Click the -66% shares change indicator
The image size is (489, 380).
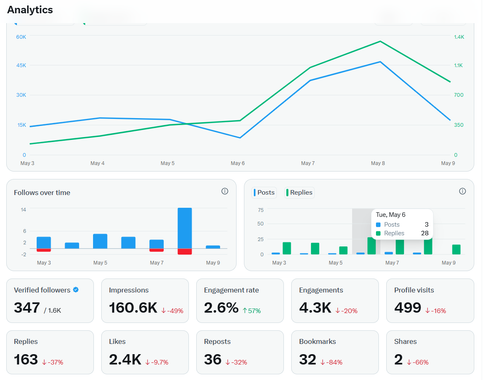[418, 362]
